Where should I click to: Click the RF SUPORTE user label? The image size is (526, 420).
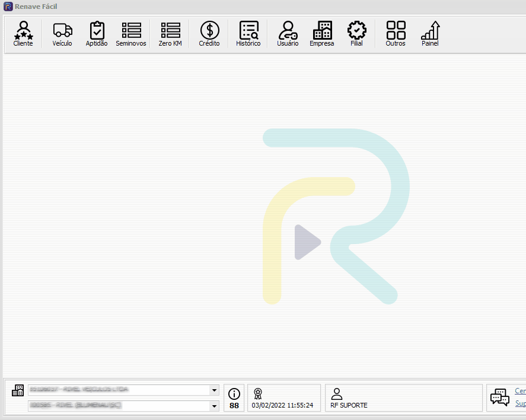click(349, 405)
